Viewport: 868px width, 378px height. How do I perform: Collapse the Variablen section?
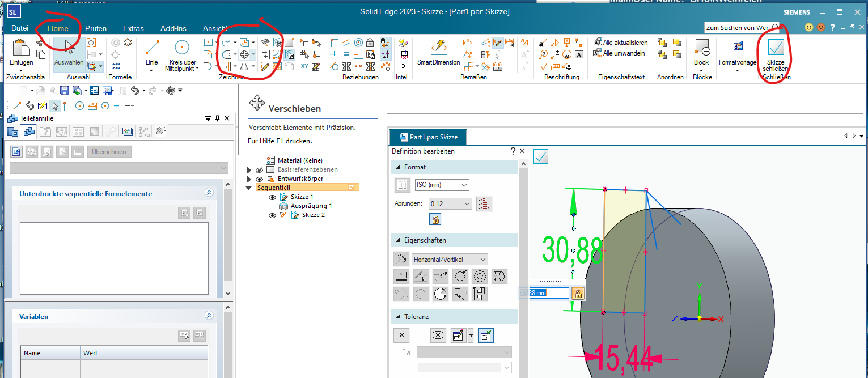pos(209,316)
